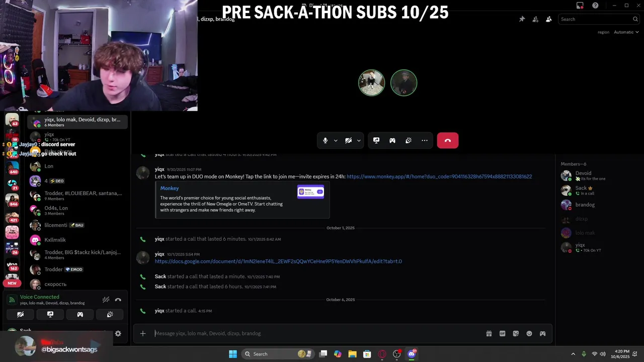This screenshot has width=644, height=362.
Task: Open DM with Lon
Action: click(77, 166)
